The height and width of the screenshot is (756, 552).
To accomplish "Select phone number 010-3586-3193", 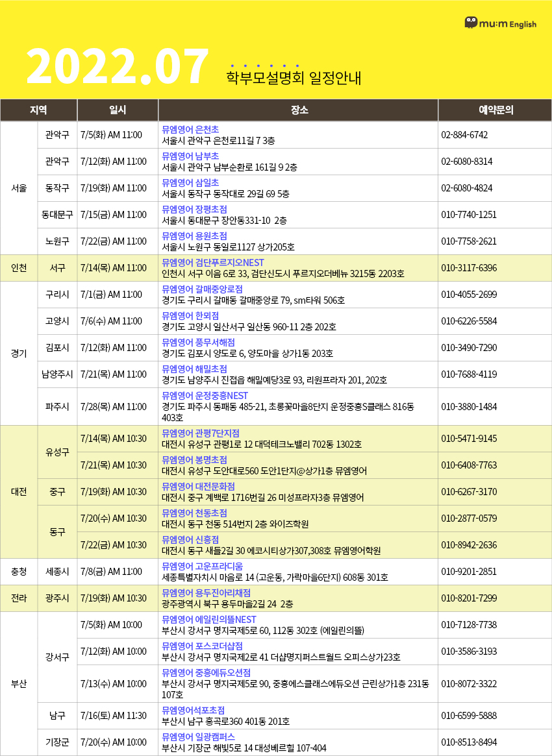I will [x=468, y=652].
